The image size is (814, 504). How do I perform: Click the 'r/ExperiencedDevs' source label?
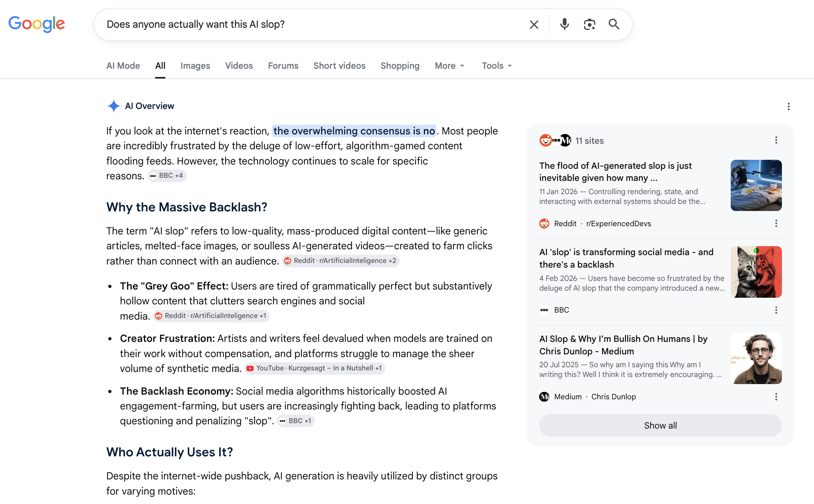[x=619, y=223]
